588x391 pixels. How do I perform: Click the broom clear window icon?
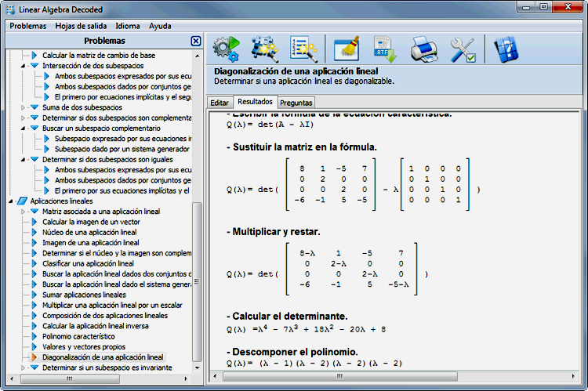347,49
